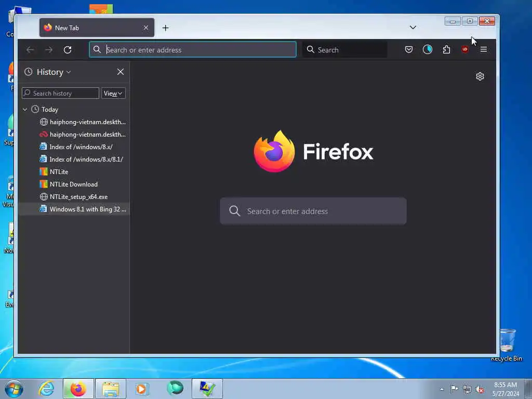Click the toolbar Search box

click(344, 50)
